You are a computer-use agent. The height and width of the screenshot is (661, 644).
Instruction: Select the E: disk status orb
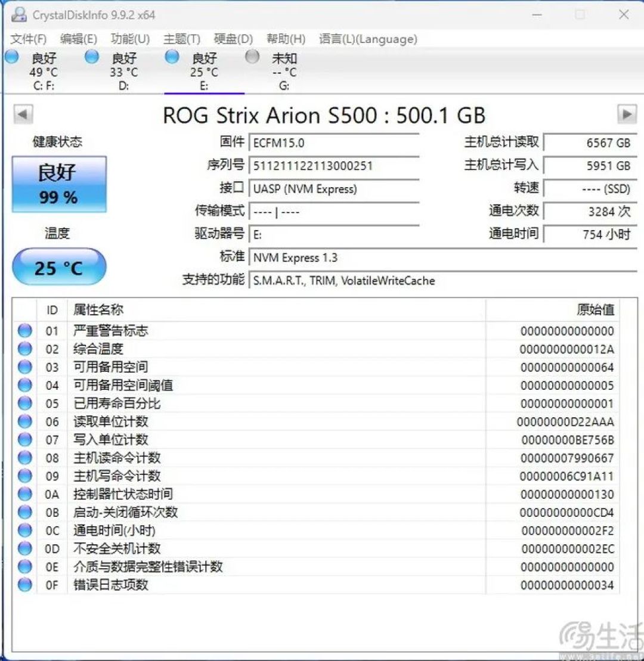pyautogui.click(x=172, y=57)
